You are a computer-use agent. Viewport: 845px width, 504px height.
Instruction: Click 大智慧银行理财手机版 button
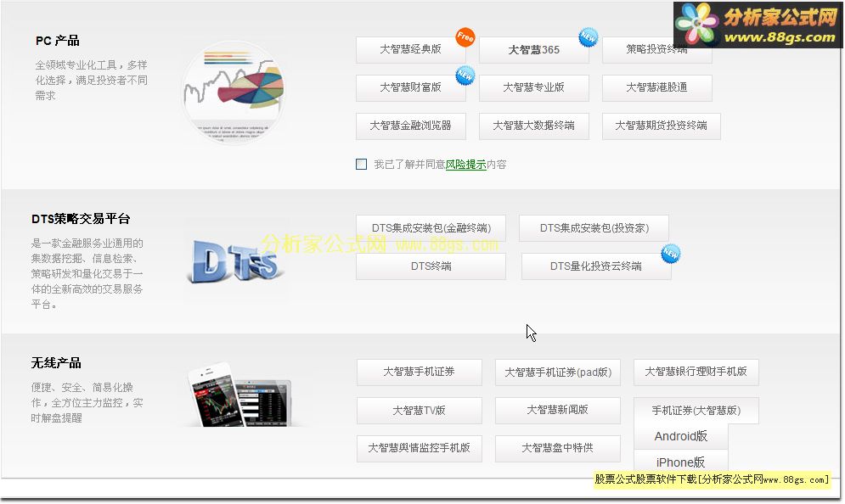696,372
